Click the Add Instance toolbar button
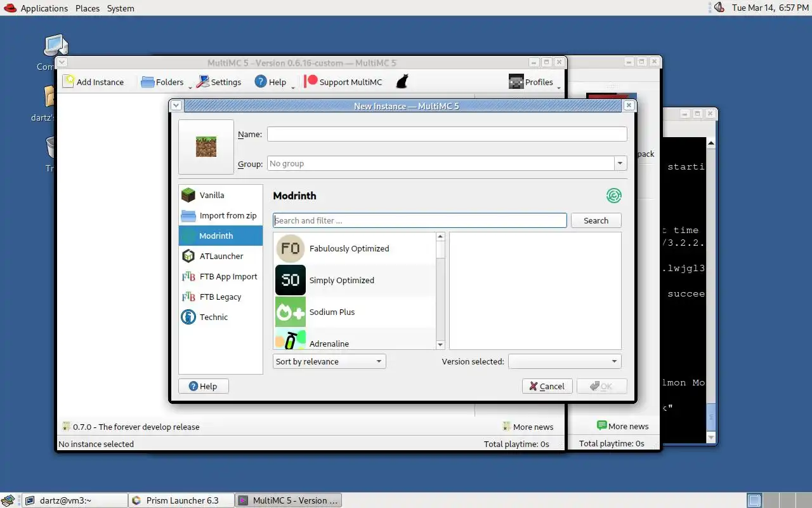 pos(93,82)
